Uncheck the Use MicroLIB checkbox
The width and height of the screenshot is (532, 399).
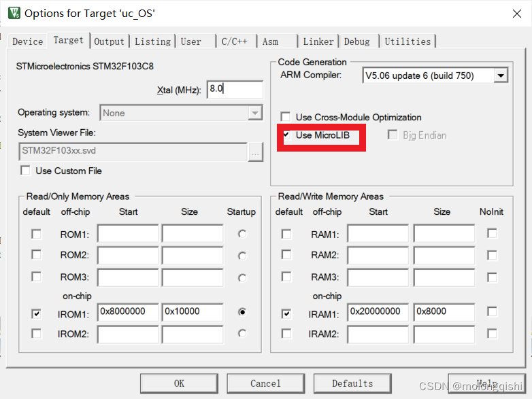(286, 135)
